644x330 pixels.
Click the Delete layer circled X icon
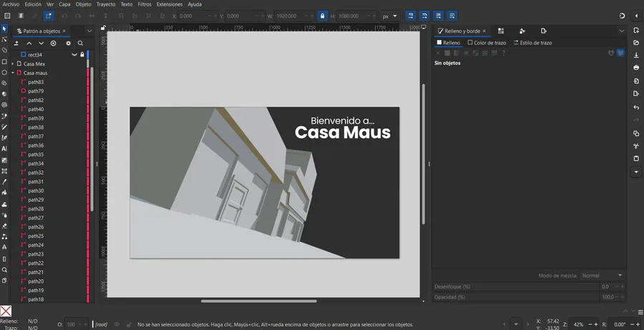point(54,43)
